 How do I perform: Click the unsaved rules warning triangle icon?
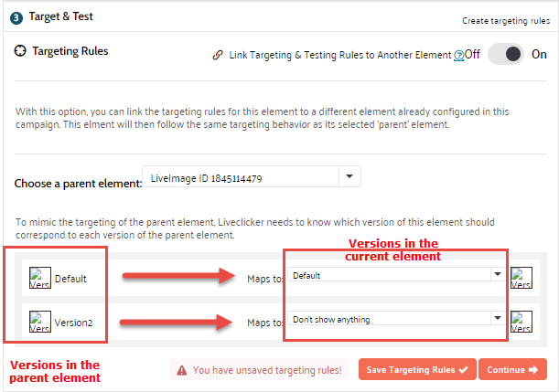pyautogui.click(x=183, y=370)
